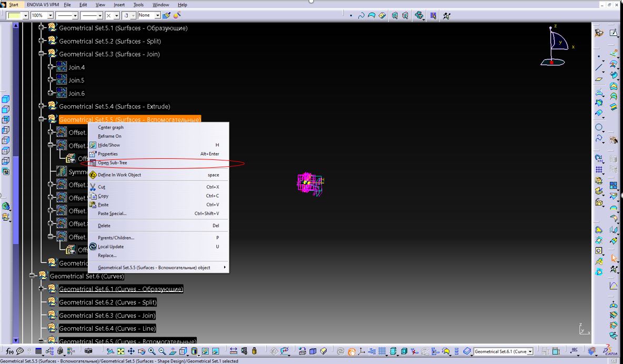Screen dimensions: 623x364
Task: Open the Start menu in menu bar
Action: [x=14, y=5]
